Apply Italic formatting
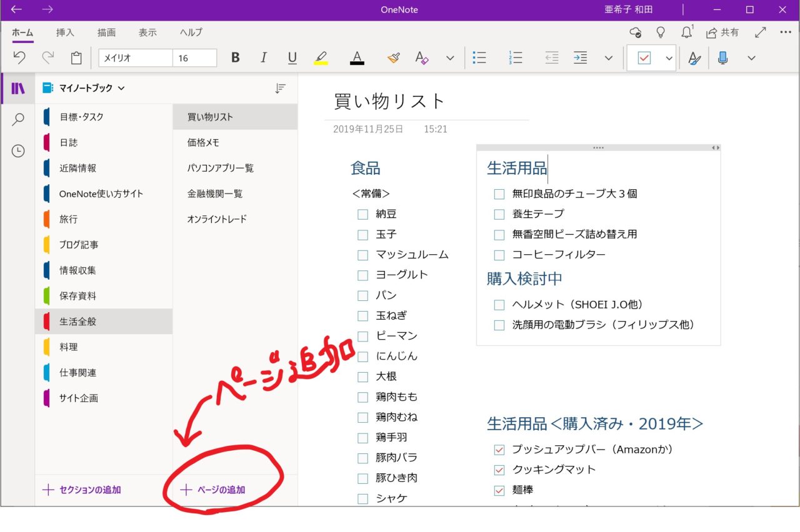Viewport: 800px width, 532px height. click(264, 58)
